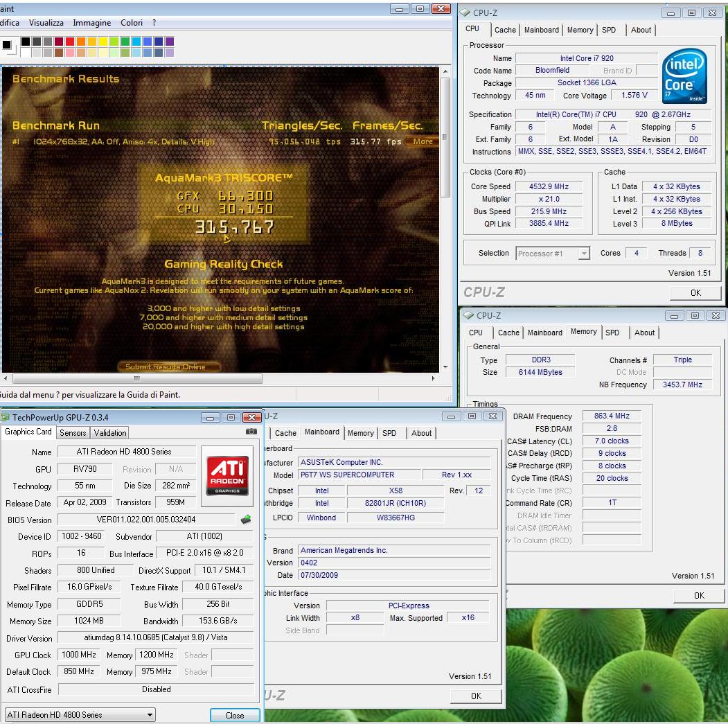Select About tab in Mainboard CPU-Z window
728x724 pixels.
(421, 433)
